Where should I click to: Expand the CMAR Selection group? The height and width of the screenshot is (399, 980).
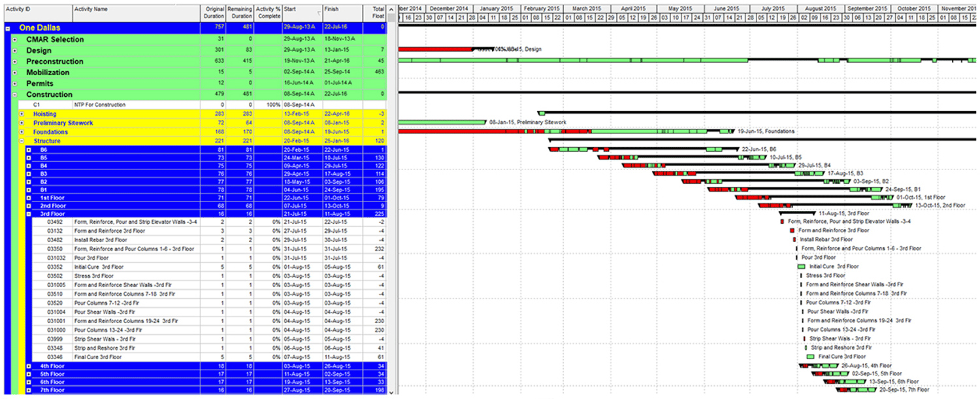coord(14,40)
